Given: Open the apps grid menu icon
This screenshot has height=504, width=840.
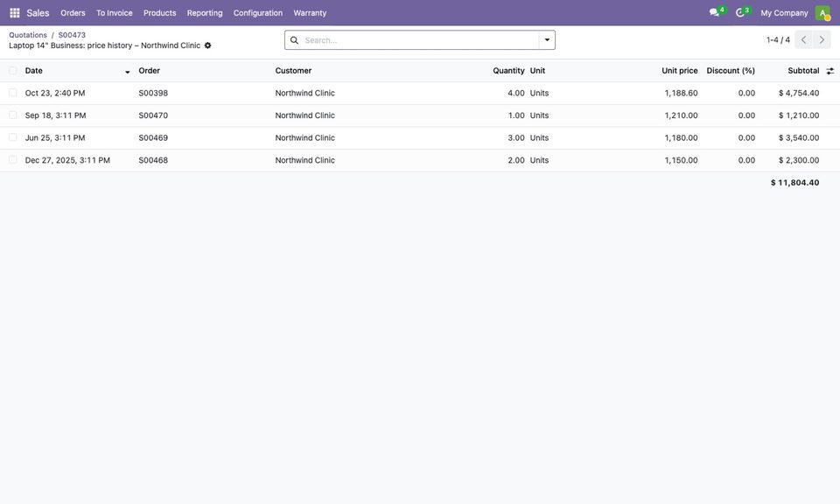Looking at the screenshot, I should click(15, 13).
